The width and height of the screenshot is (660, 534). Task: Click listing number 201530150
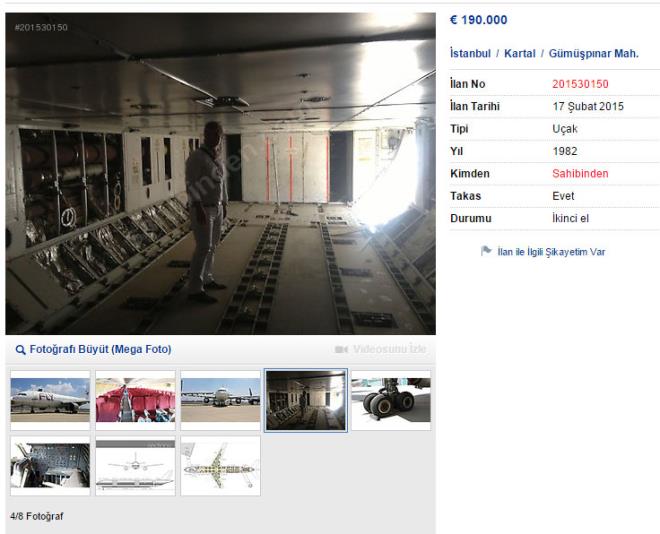tap(580, 84)
